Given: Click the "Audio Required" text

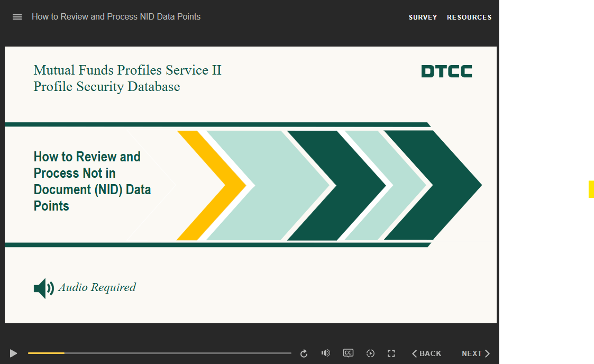Looking at the screenshot, I should (x=97, y=287).
